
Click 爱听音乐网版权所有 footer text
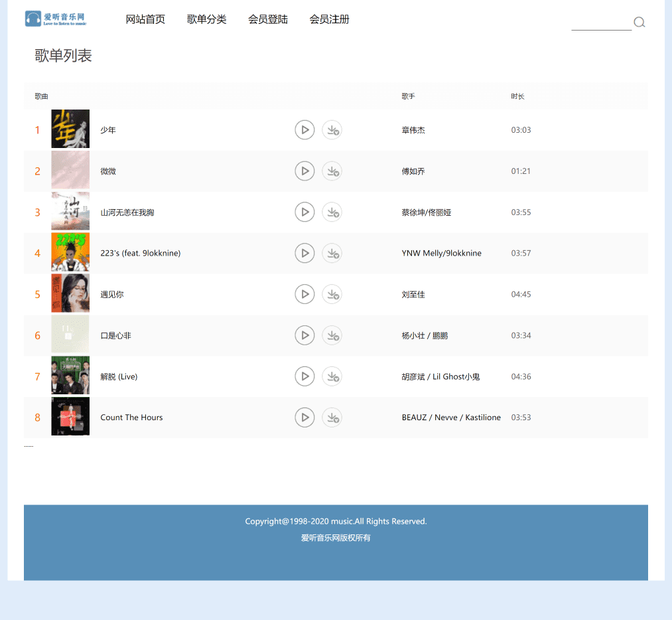[336, 538]
